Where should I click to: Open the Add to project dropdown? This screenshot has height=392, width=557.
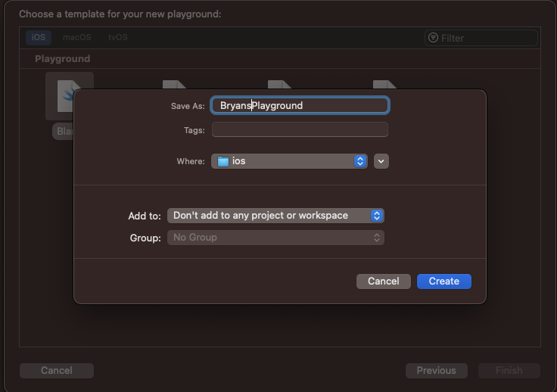[275, 216]
